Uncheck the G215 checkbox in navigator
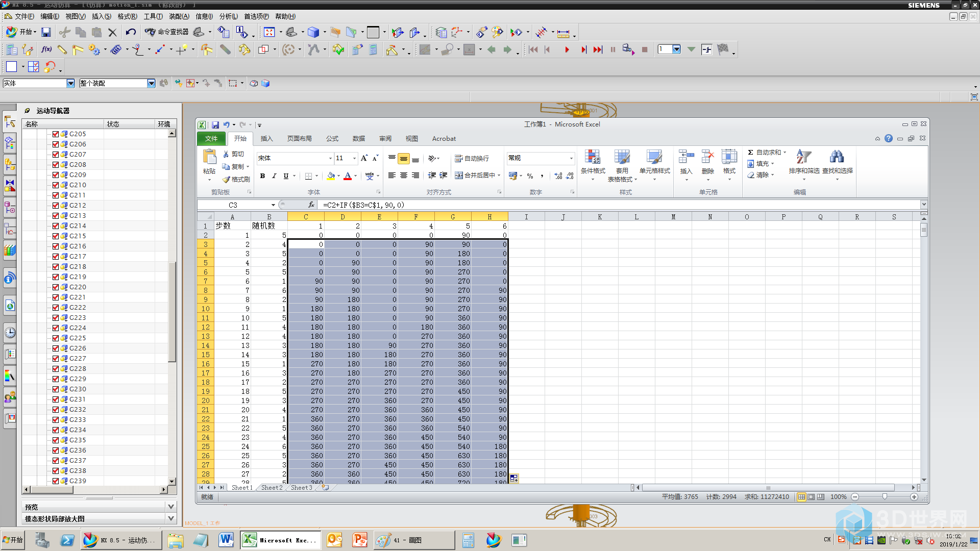The height and width of the screenshot is (551, 980). coord(56,236)
